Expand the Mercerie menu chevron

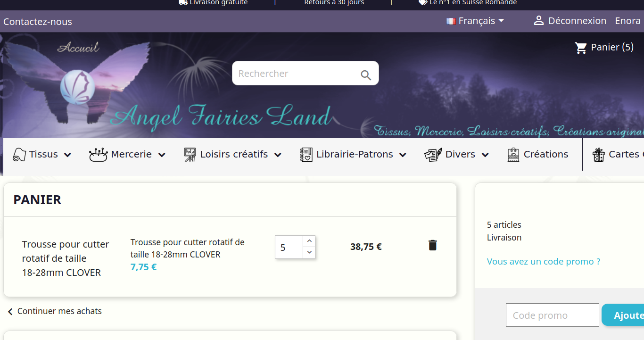click(x=162, y=155)
